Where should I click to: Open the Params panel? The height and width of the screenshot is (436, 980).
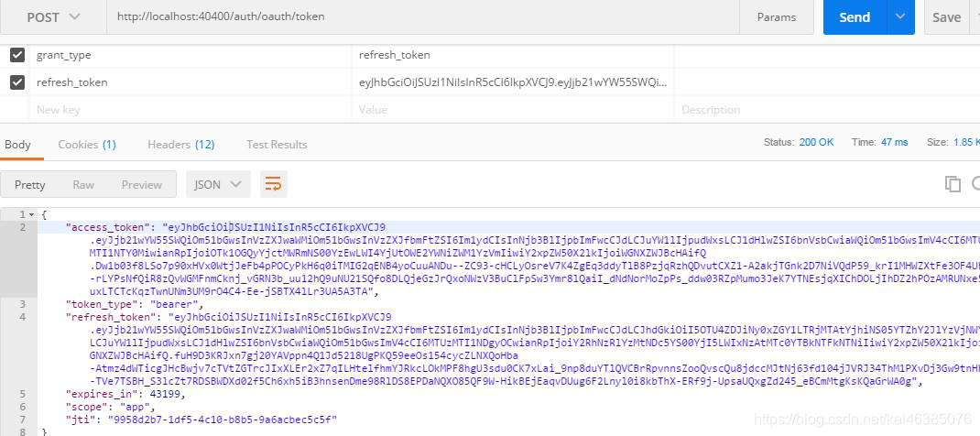pyautogui.click(x=777, y=16)
